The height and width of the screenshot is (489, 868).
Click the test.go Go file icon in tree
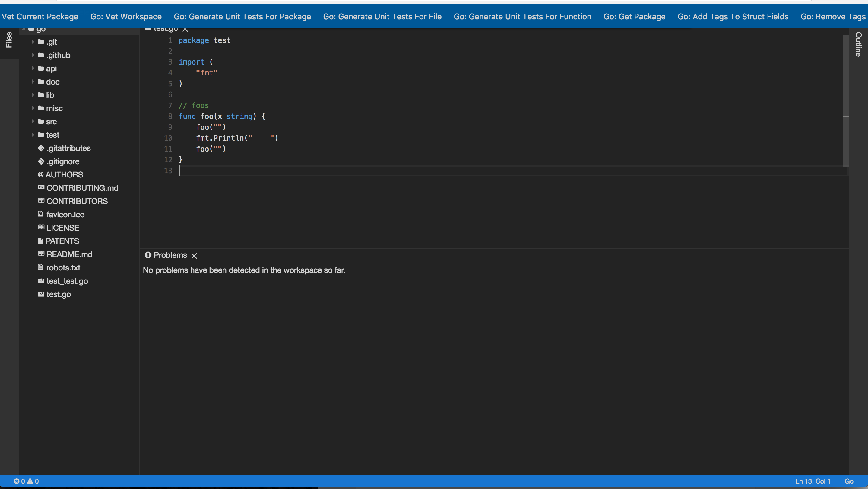(41, 294)
